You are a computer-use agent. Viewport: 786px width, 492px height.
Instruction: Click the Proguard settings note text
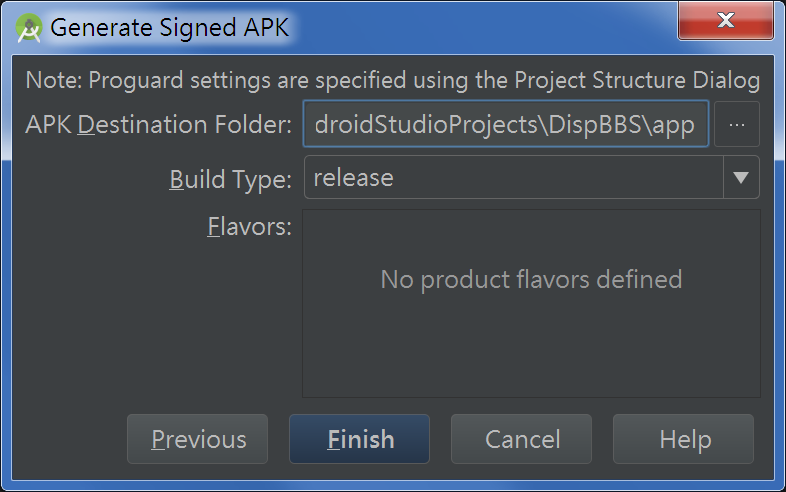(392, 80)
